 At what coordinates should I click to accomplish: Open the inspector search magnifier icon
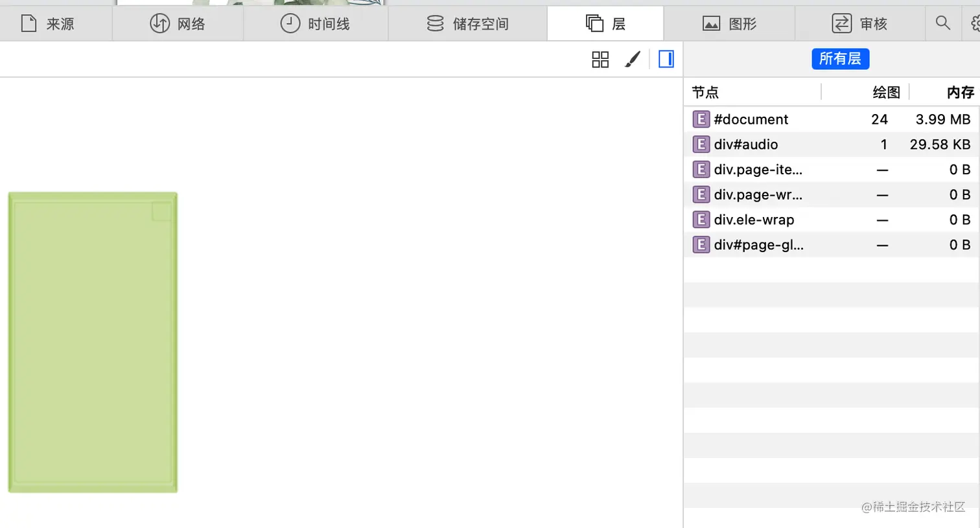(943, 23)
